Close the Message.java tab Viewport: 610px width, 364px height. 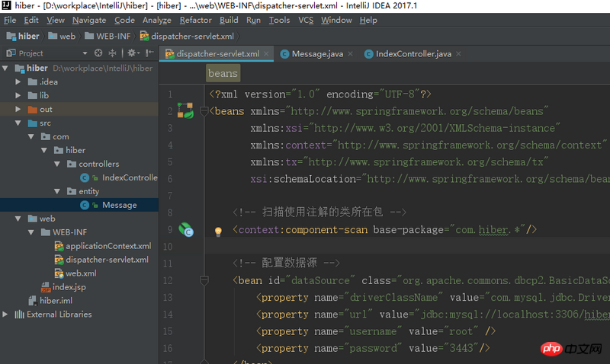tap(351, 54)
